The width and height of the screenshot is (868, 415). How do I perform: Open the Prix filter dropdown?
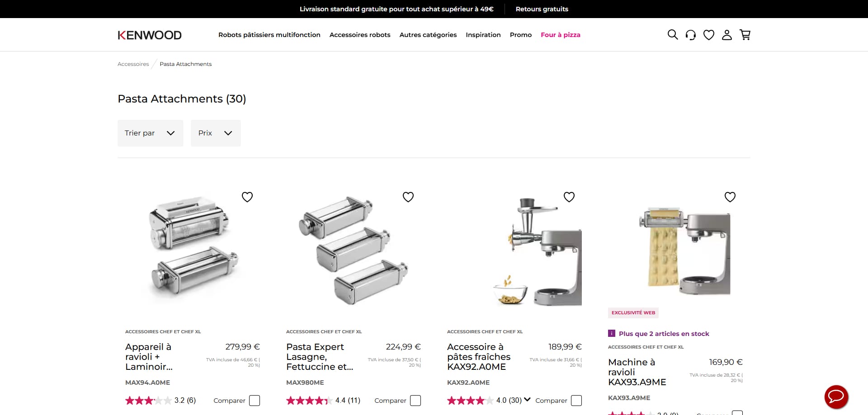coord(216,133)
